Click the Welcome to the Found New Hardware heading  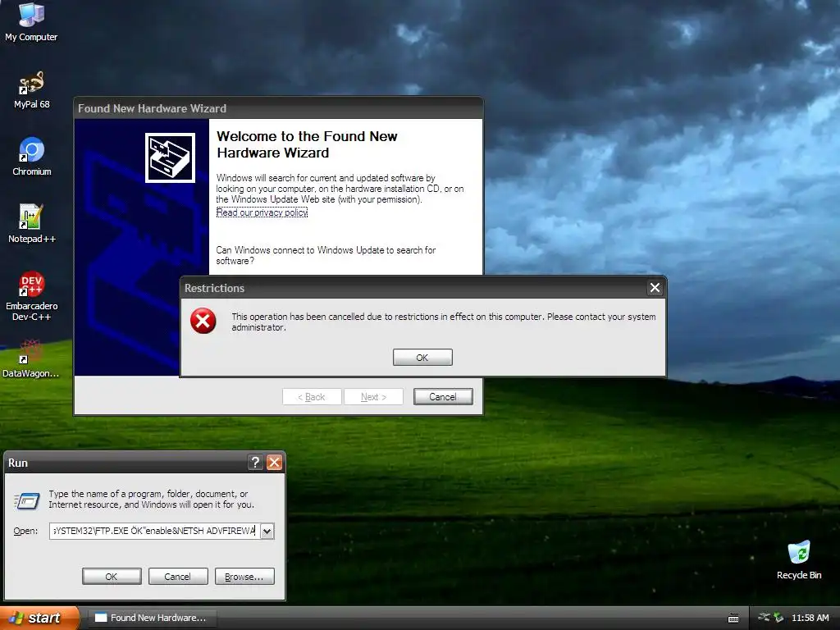point(307,144)
